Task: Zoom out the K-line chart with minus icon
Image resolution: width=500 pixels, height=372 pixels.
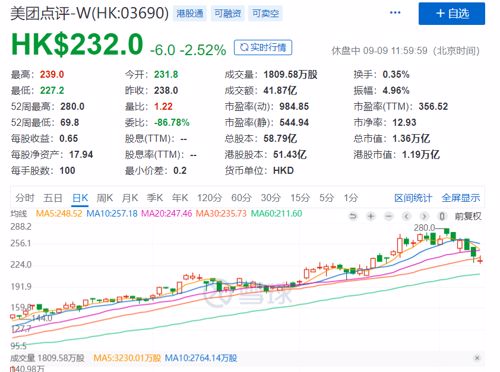Action: 389,217
